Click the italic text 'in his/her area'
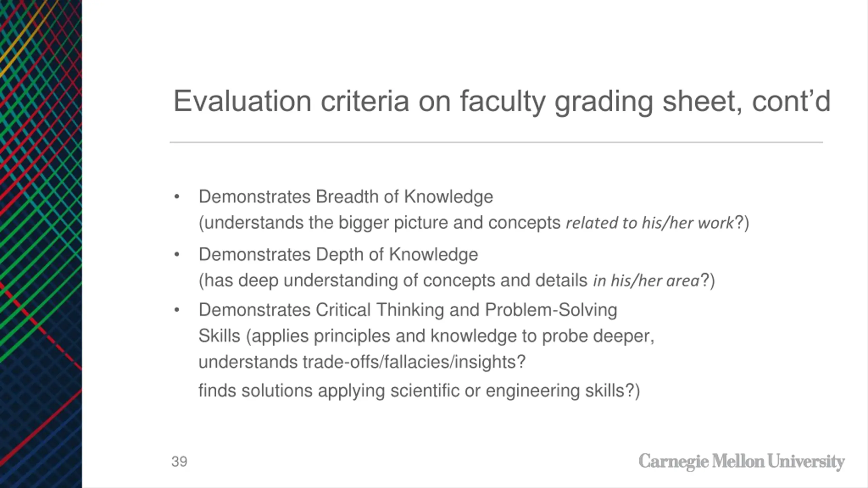 point(646,281)
